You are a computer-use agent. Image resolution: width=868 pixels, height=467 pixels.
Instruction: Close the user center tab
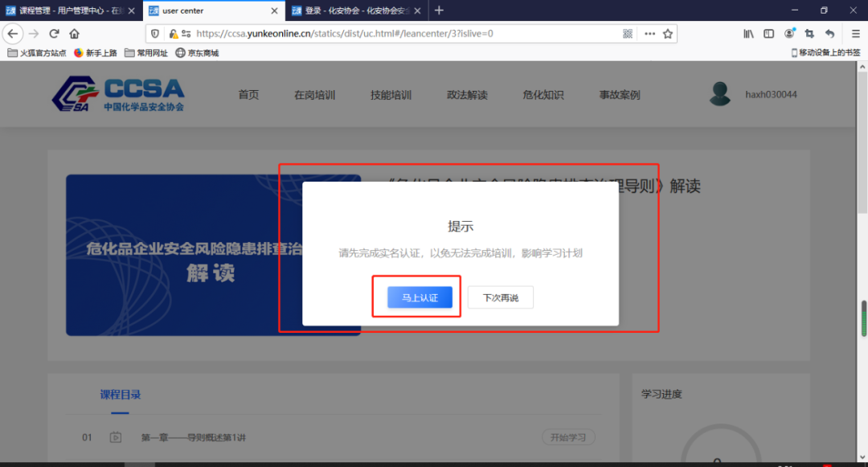click(x=274, y=10)
